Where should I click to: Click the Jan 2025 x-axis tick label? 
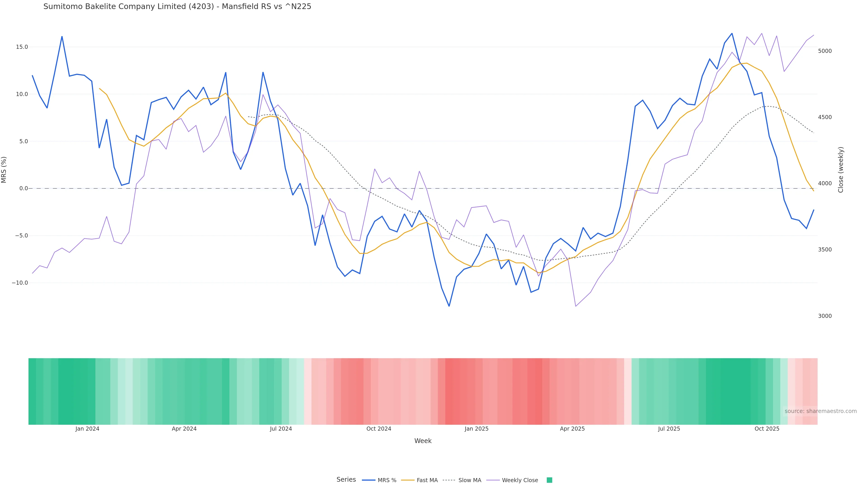476,429
